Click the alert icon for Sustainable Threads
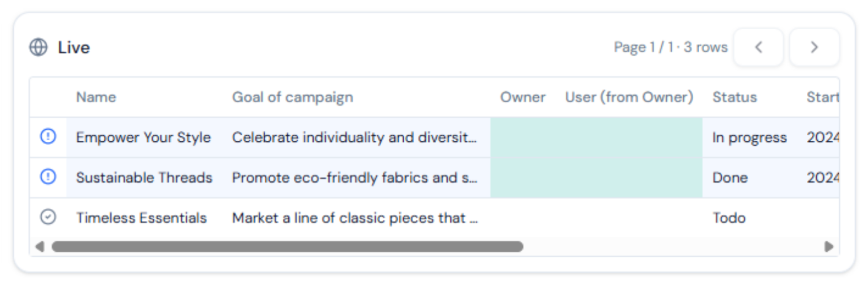The width and height of the screenshot is (868, 286). pos(48,177)
